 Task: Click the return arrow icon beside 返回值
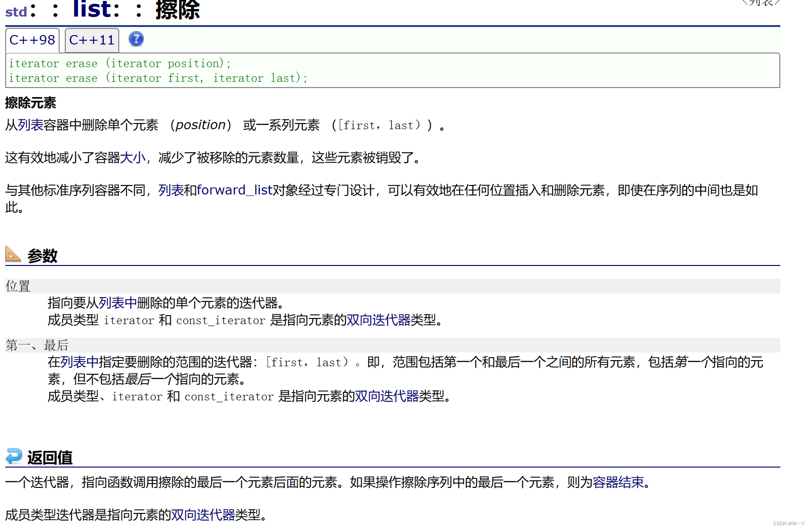[14, 456]
